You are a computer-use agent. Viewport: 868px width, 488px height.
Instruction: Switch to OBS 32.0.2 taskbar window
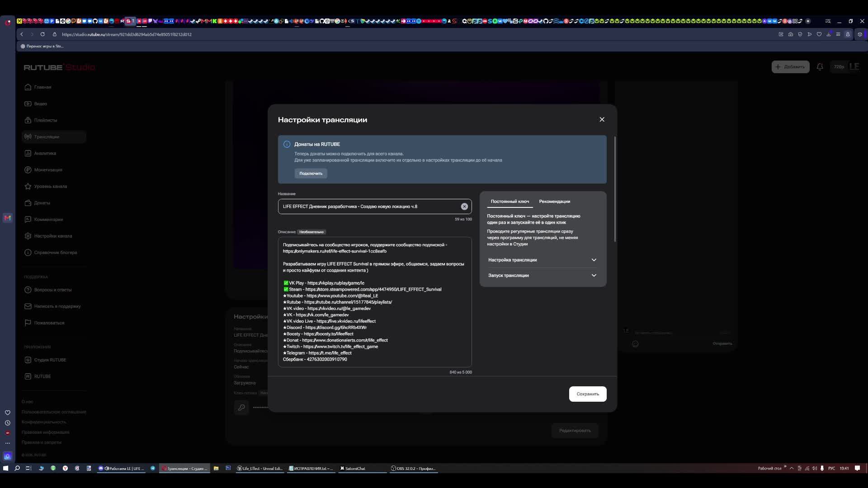(413, 469)
